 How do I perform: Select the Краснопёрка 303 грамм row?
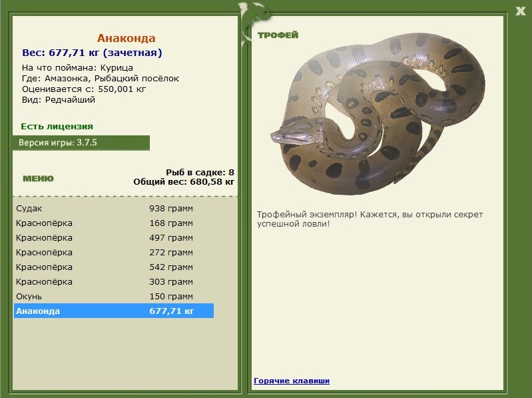114,281
